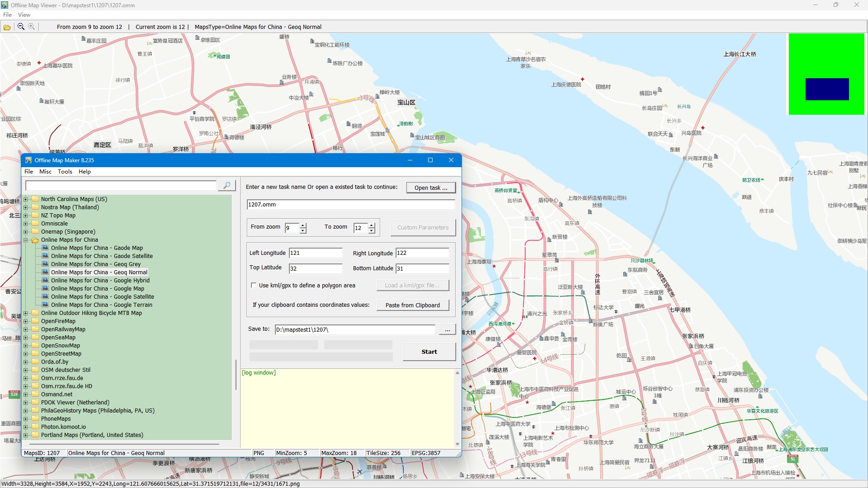Expand the OpenStreetMap tree node
Viewport: 868px width, 488px height.
pos(26,354)
